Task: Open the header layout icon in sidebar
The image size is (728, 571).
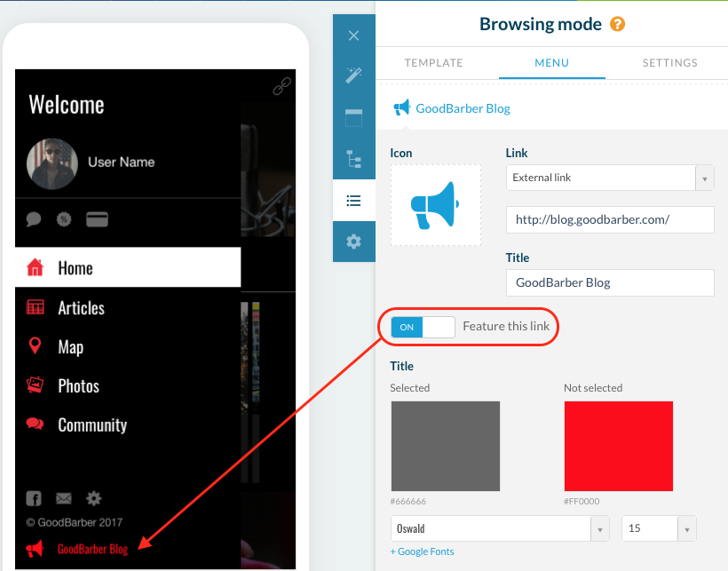Action: (353, 117)
